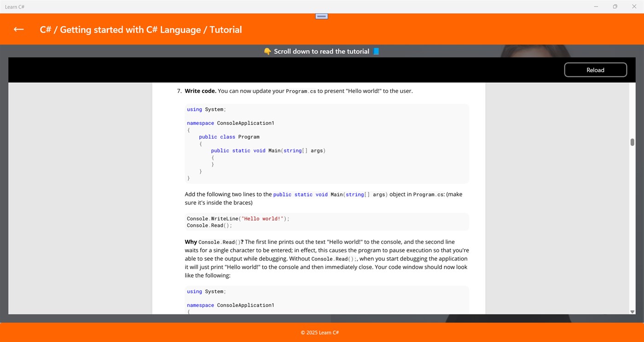Click the scrollbar thumb

tap(632, 143)
